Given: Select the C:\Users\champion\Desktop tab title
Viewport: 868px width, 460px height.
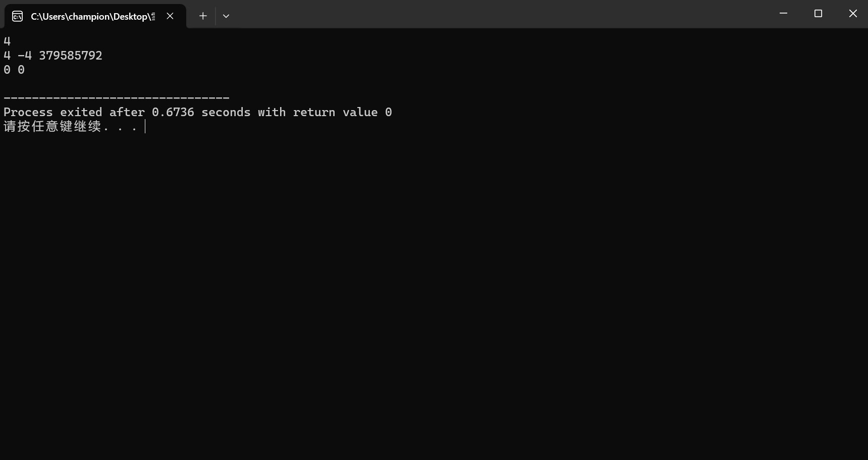Looking at the screenshot, I should pos(93,17).
